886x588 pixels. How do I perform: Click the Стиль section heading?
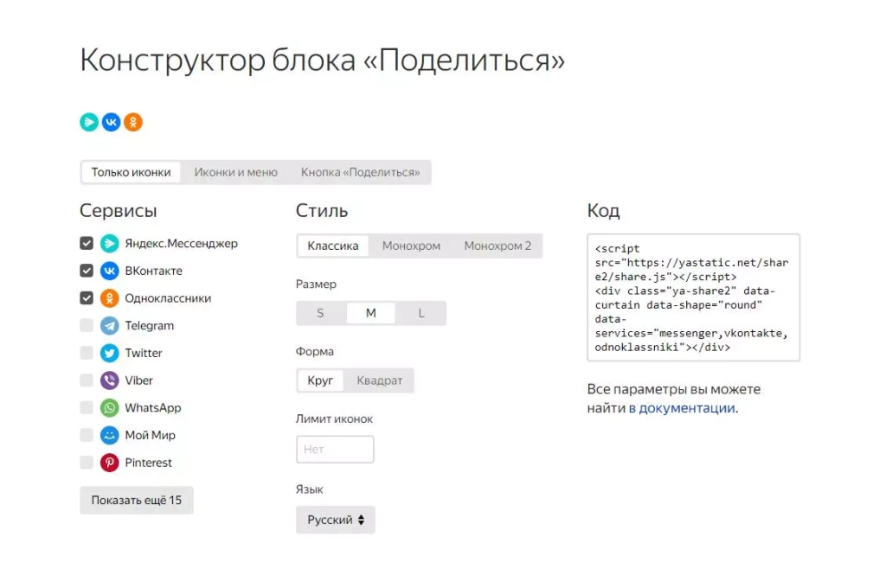pyautogui.click(x=322, y=211)
